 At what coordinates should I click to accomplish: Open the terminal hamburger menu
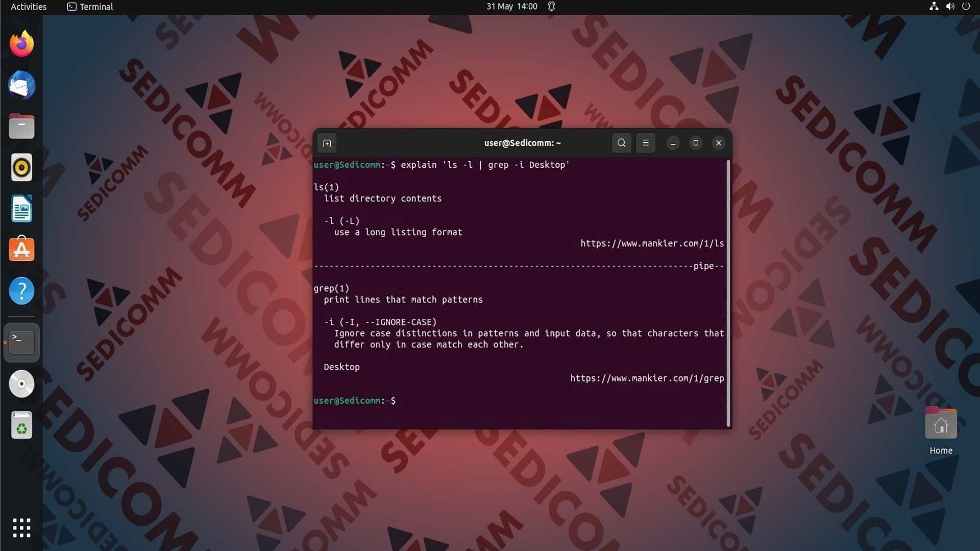pos(645,143)
